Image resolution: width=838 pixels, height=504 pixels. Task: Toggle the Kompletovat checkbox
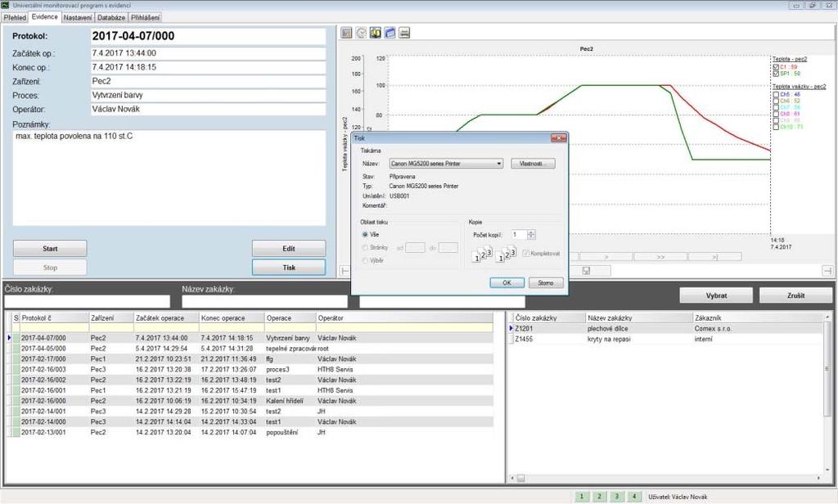[x=526, y=254]
